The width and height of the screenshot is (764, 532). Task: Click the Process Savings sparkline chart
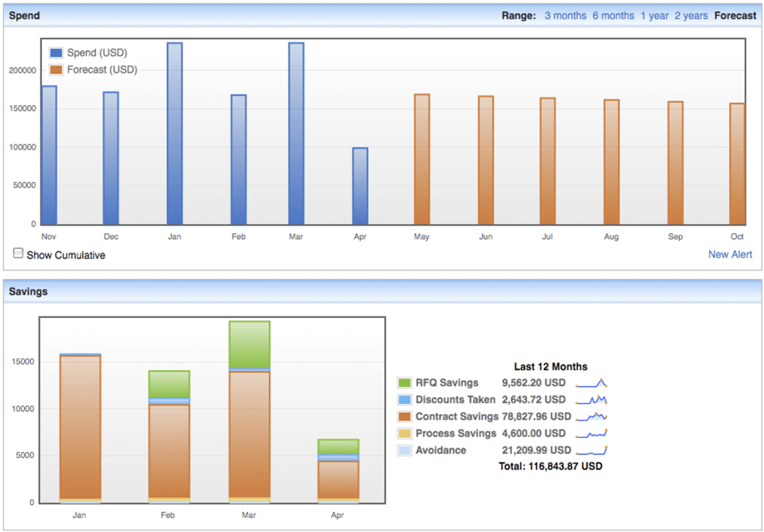coord(591,434)
